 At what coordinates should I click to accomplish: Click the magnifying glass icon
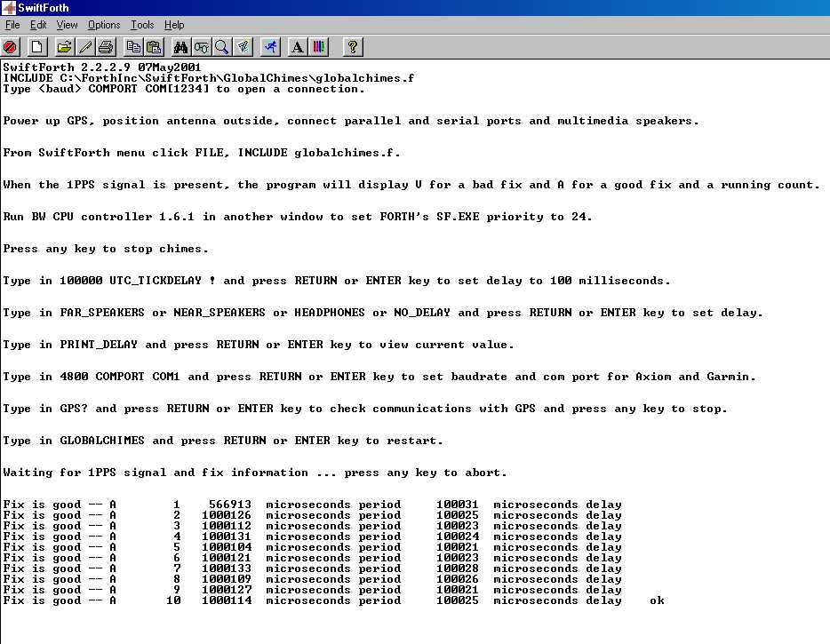click(222, 47)
